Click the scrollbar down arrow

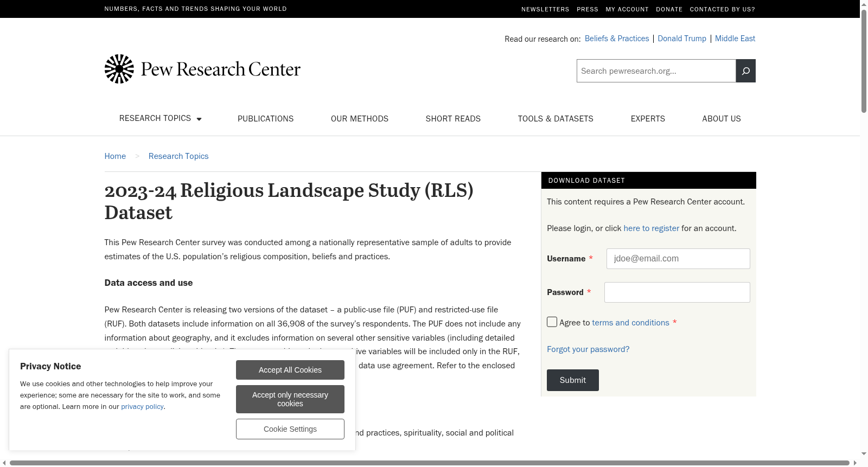[864, 454]
